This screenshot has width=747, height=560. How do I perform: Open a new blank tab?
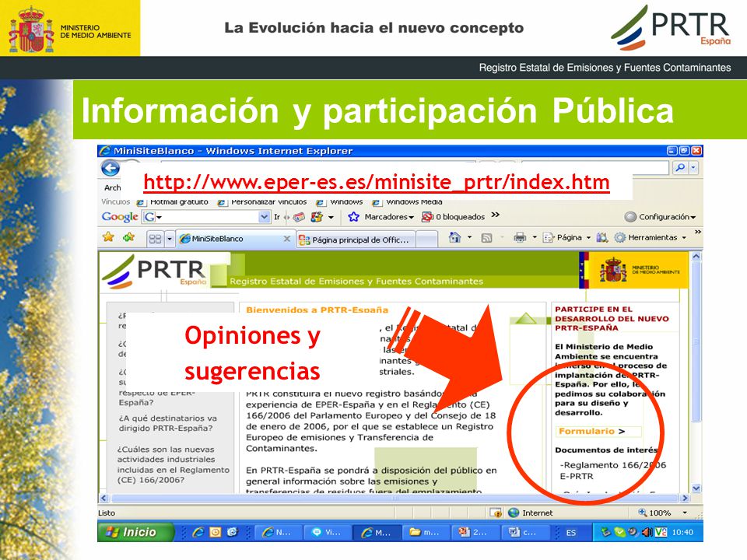pyautogui.click(x=427, y=240)
